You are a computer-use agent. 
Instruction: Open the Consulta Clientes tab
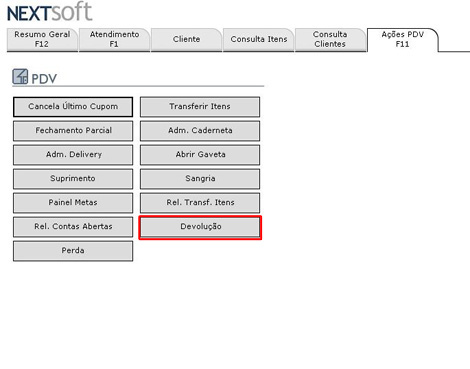(x=330, y=39)
